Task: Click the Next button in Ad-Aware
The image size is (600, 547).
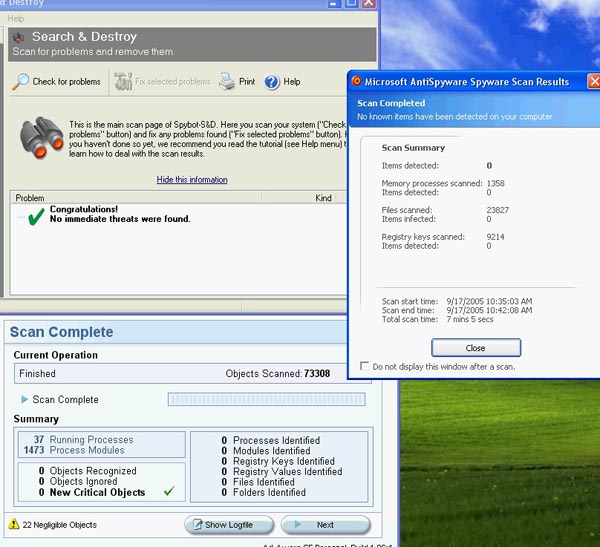Action: pos(325,525)
